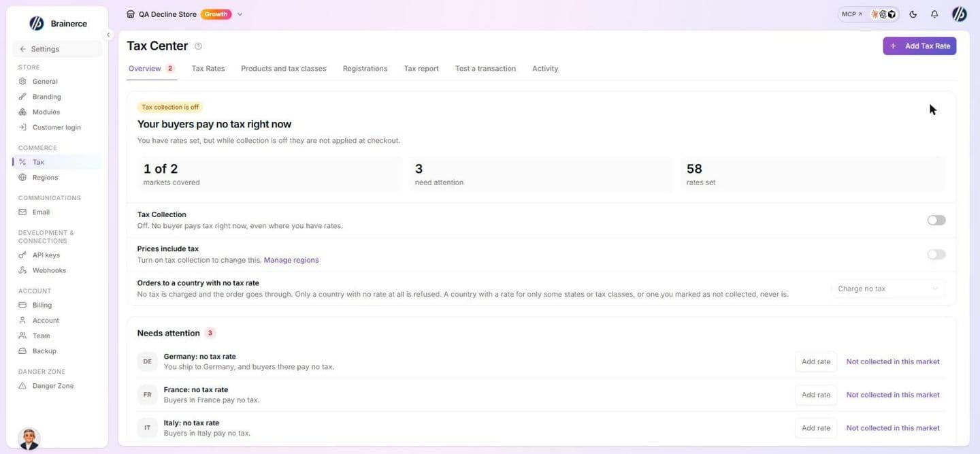Open Email envelope icon
Screen dimensions: 980x454
click(x=22, y=212)
